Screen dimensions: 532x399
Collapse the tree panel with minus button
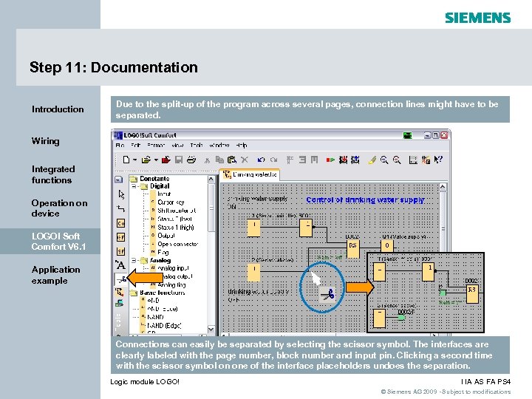coord(119,180)
